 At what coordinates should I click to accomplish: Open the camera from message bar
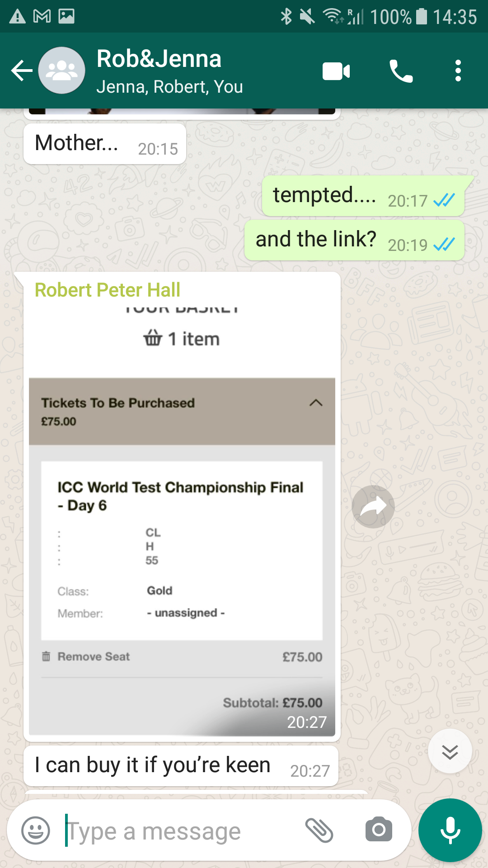[379, 830]
